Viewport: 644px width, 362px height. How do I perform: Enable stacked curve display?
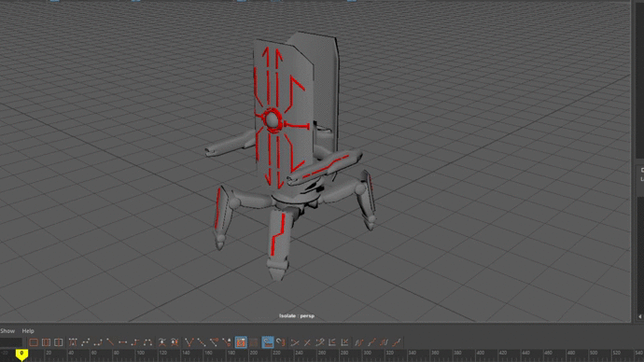point(332,342)
